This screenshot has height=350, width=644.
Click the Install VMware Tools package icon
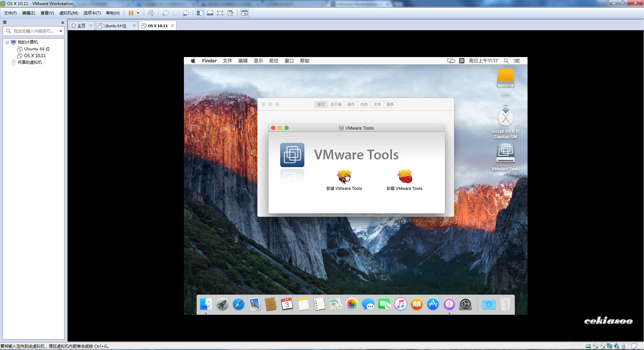coord(344,176)
